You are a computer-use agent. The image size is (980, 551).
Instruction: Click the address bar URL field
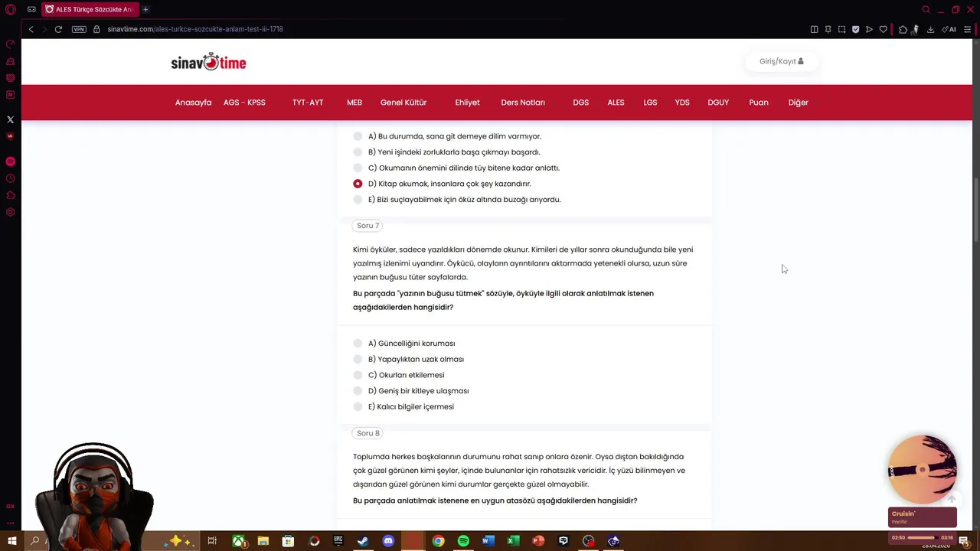pyautogui.click(x=195, y=29)
